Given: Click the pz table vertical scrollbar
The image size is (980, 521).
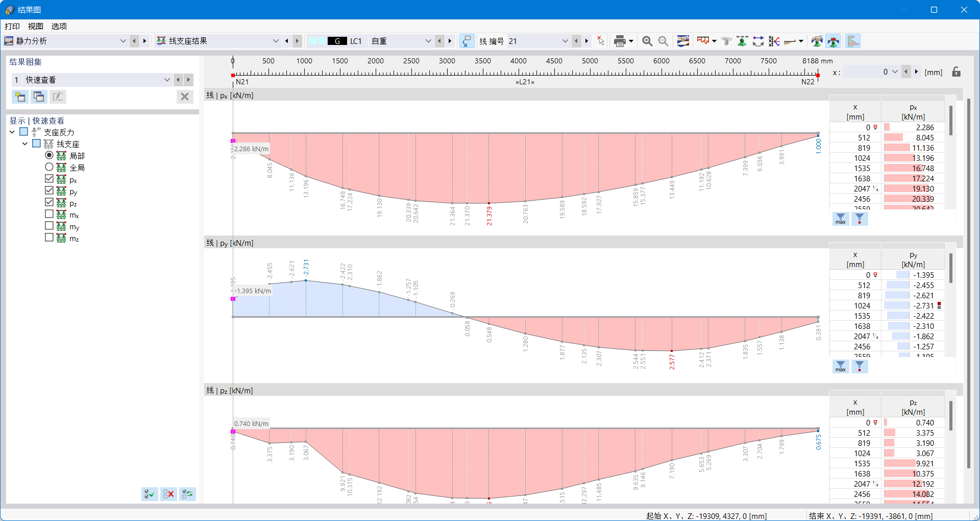Looking at the screenshot, I should (951, 416).
